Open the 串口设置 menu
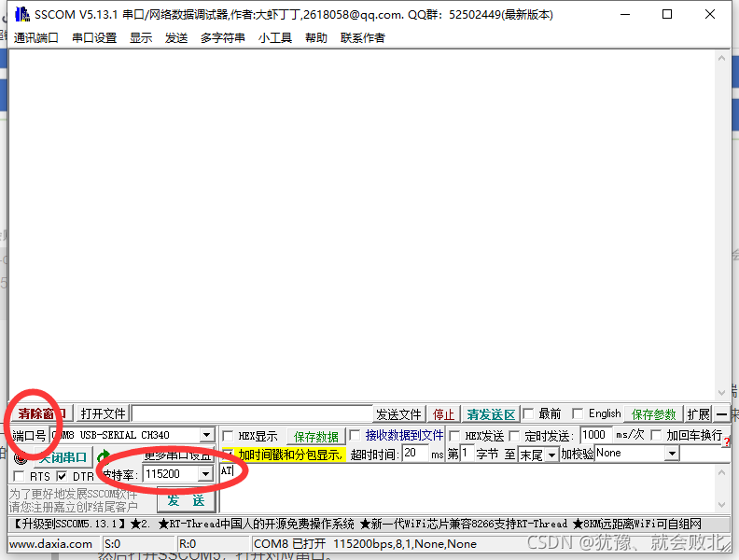739x560 pixels. coord(94,37)
